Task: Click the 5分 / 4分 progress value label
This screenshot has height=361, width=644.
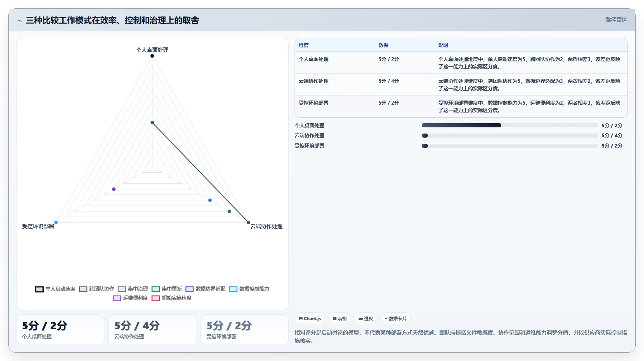Action: pyautogui.click(x=612, y=136)
